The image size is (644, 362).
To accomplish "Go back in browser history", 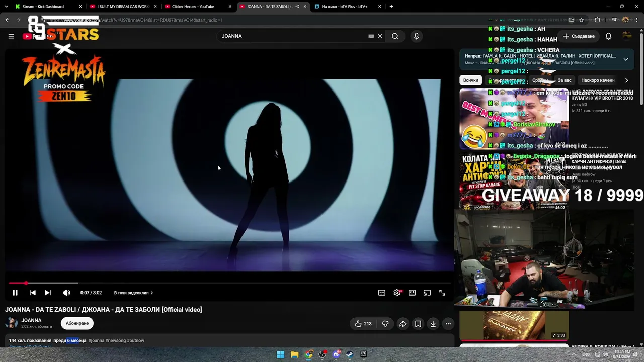I will tap(7, 20).
